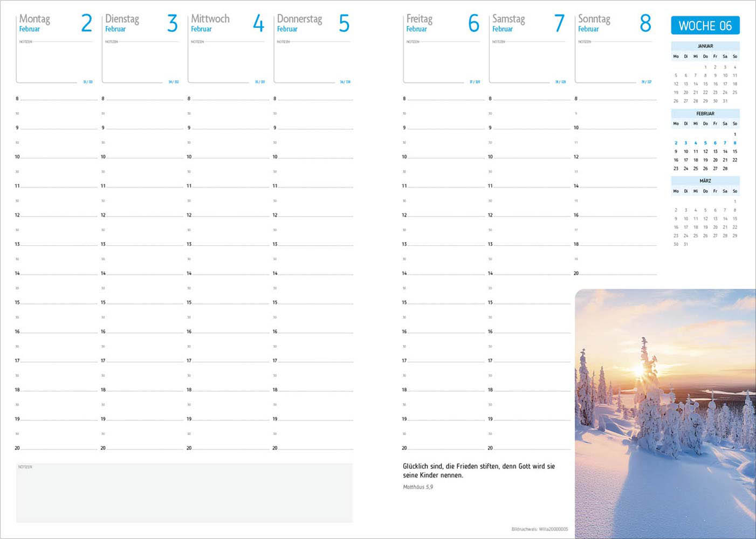
Task: Select the JANUAR mini calendar heading
Action: pos(705,46)
